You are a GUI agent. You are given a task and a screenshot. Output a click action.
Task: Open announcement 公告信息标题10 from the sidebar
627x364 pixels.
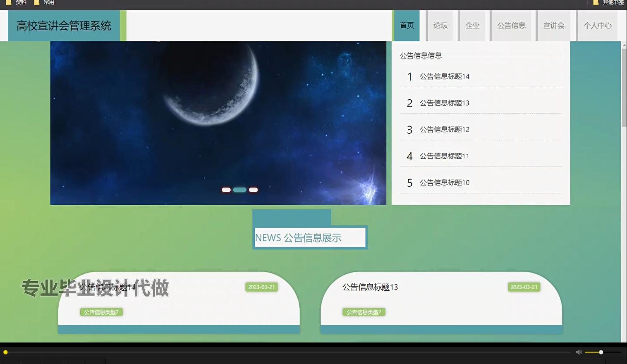[x=444, y=182]
